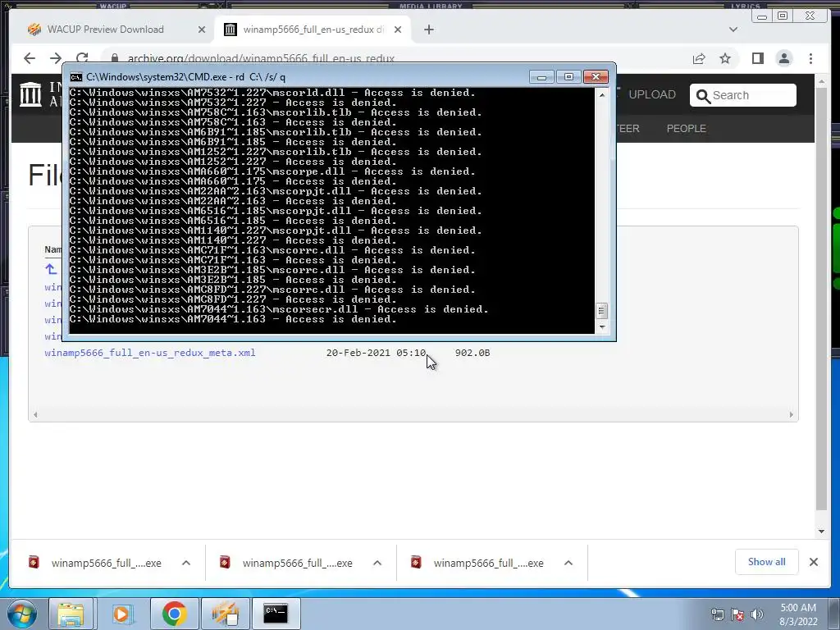
Task: Maximize the Chrome window
Action: (783, 16)
